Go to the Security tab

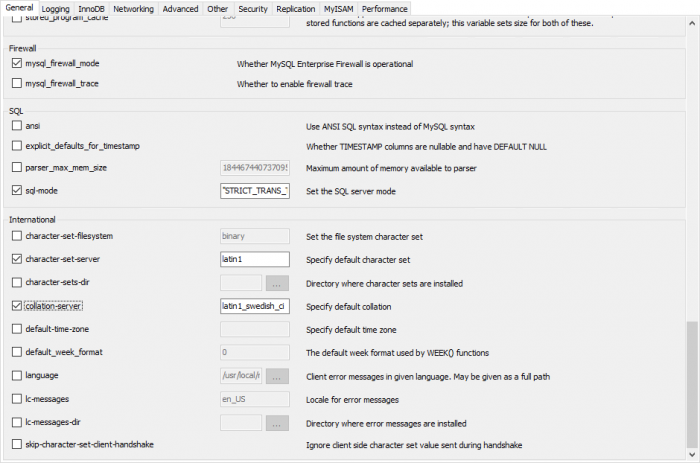click(252, 8)
